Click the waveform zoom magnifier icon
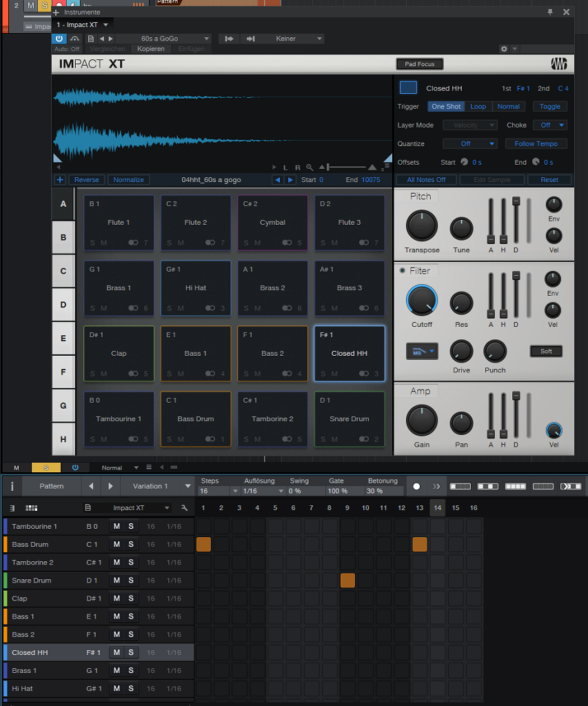This screenshot has width=588, height=706. point(310,168)
